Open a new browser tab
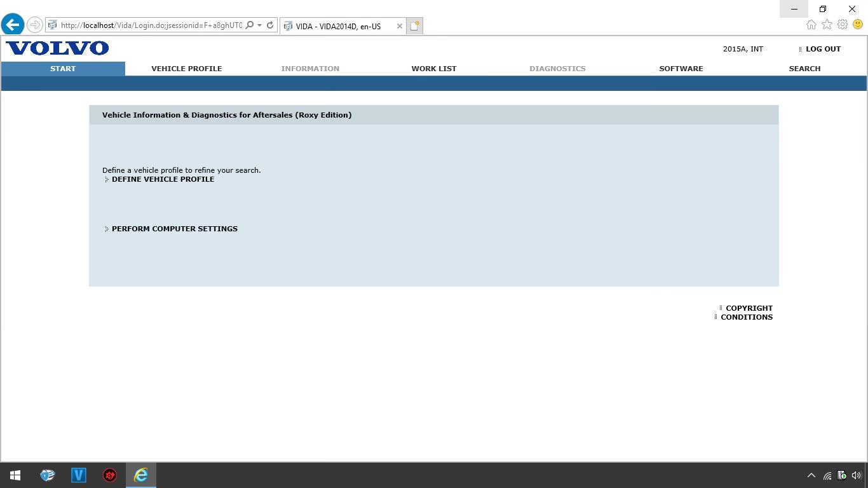The width and height of the screenshot is (868, 488). [415, 26]
